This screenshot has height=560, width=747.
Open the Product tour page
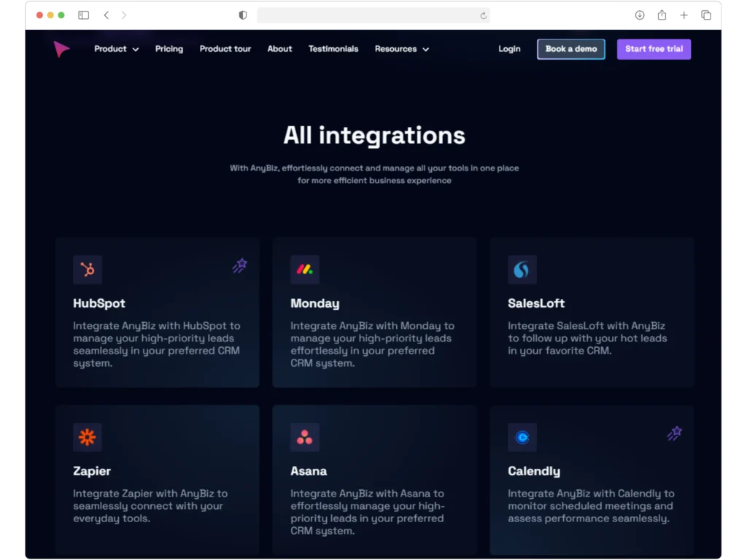225,49
